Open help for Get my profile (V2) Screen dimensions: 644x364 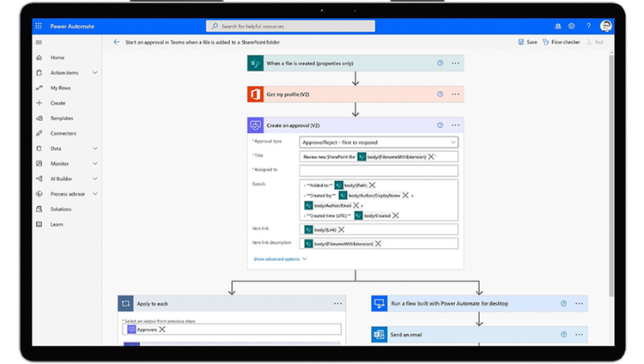pos(440,94)
